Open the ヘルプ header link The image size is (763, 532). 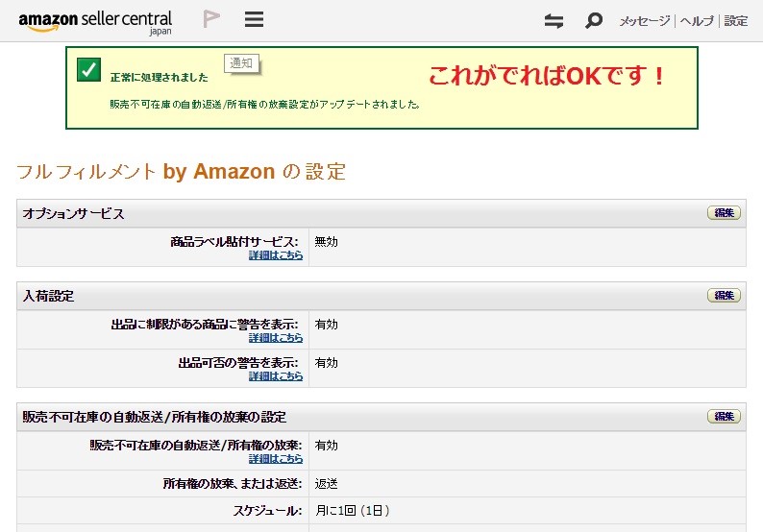(x=697, y=21)
